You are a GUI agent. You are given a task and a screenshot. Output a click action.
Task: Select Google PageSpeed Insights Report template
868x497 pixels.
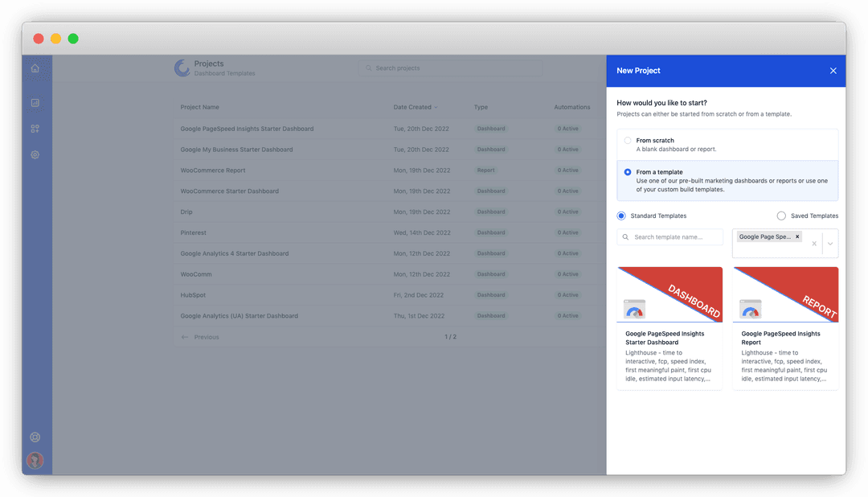[x=785, y=328]
